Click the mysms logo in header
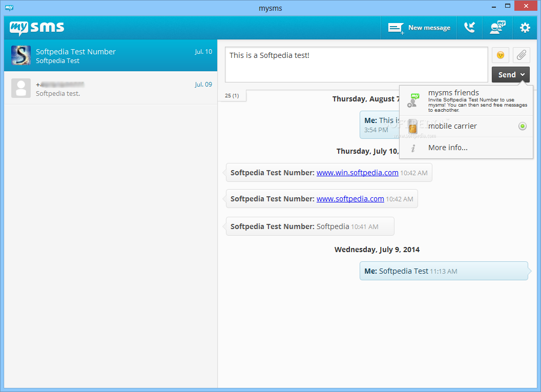This screenshot has height=392, width=541. [37, 28]
